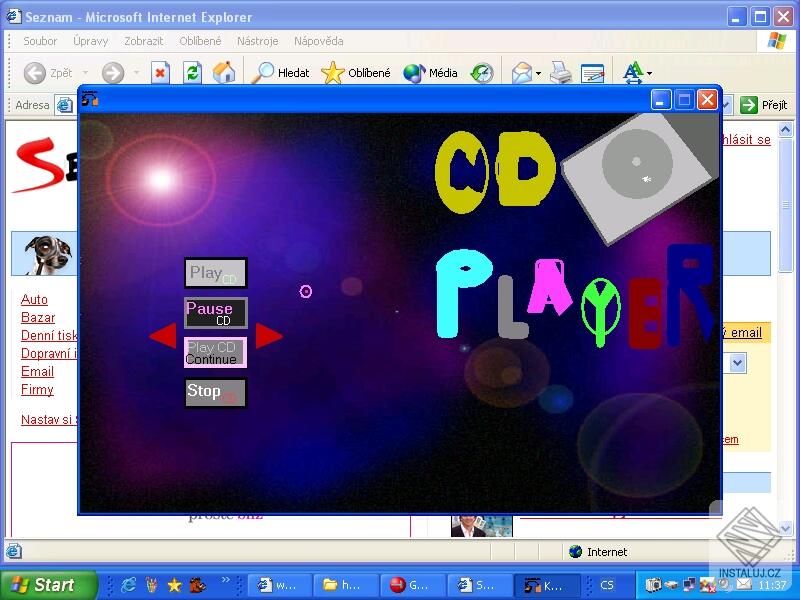Click the Bazar link
The image size is (800, 600).
click(x=38, y=317)
